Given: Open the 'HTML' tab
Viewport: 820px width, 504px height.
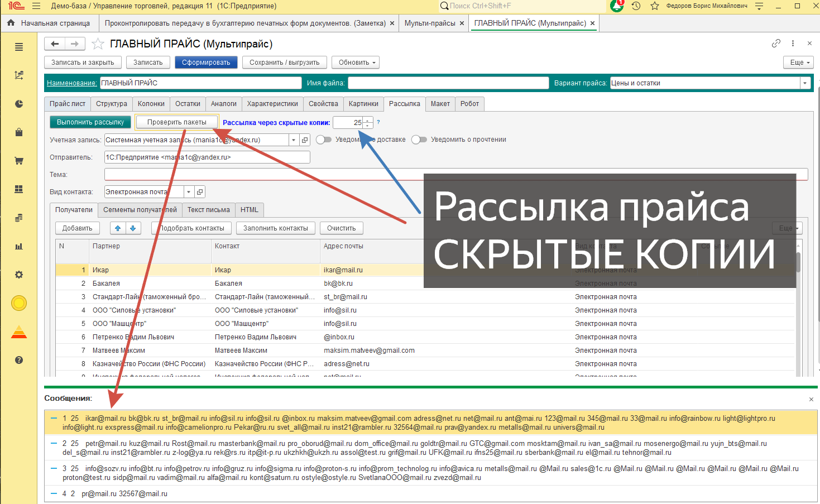Looking at the screenshot, I should (250, 210).
